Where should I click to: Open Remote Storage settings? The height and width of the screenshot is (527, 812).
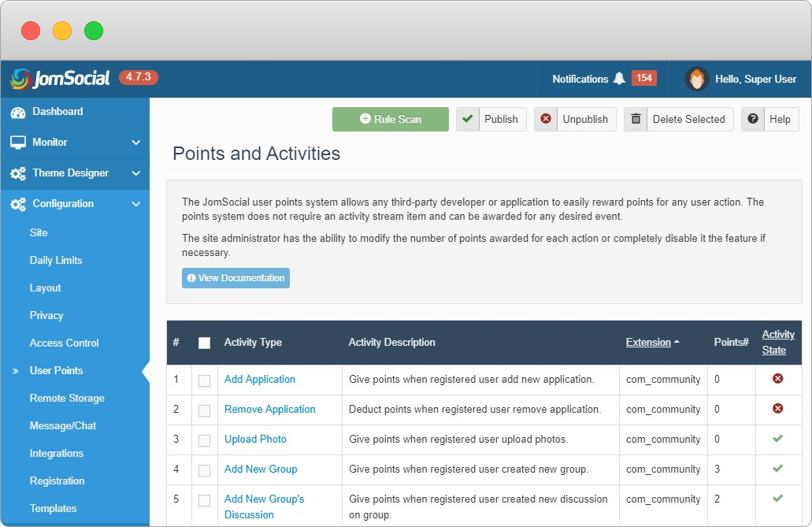click(x=67, y=398)
